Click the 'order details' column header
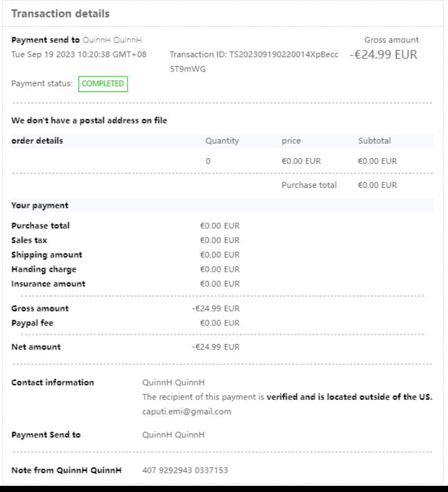This screenshot has height=492, width=448. 37,141
